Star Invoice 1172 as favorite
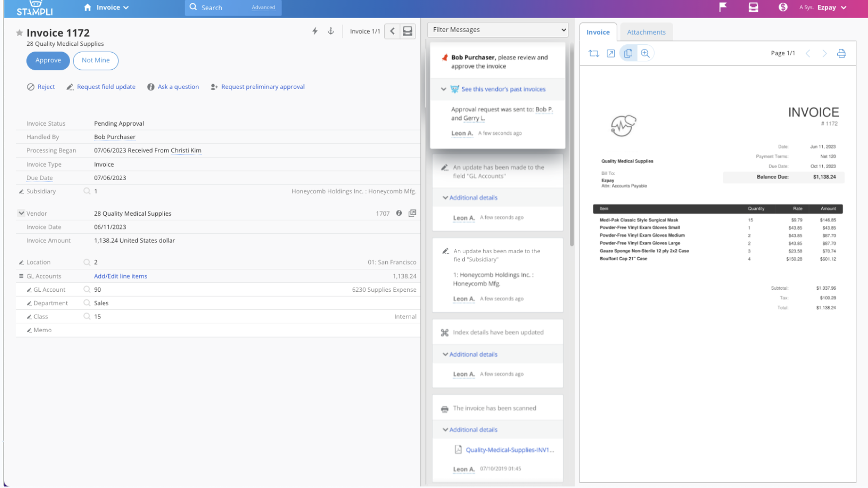Screen dimensions: 868x488 [x=19, y=33]
